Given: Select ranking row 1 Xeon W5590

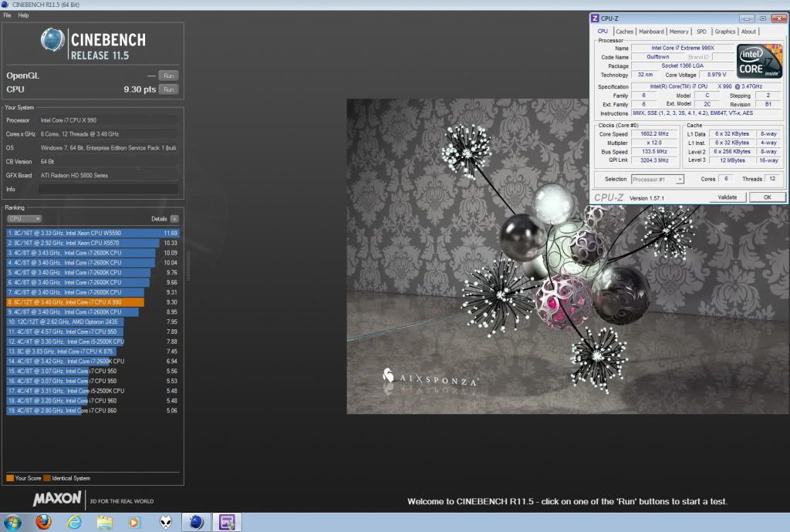Looking at the screenshot, I should pyautogui.click(x=93, y=233).
